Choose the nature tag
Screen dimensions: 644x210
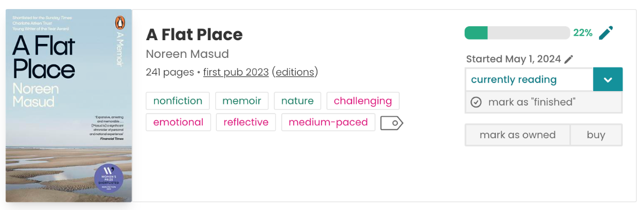click(x=297, y=101)
